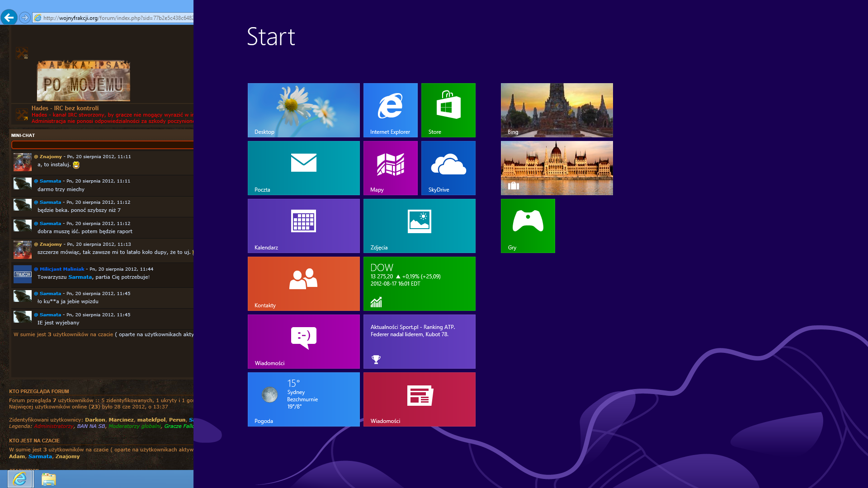This screenshot has width=868, height=488.
Task: Click the Administratorzy legend link
Action: pyautogui.click(x=54, y=426)
